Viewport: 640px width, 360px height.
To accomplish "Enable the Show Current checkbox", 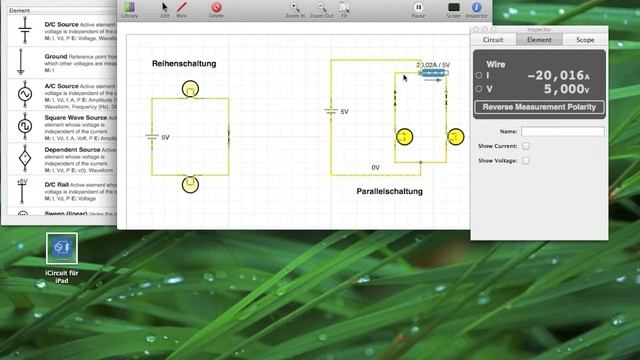I will click(x=526, y=146).
